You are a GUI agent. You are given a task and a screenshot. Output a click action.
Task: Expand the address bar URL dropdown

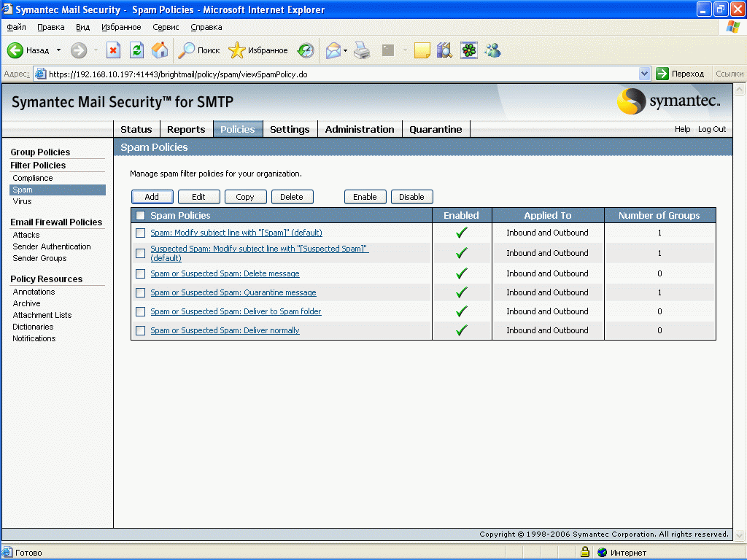644,74
